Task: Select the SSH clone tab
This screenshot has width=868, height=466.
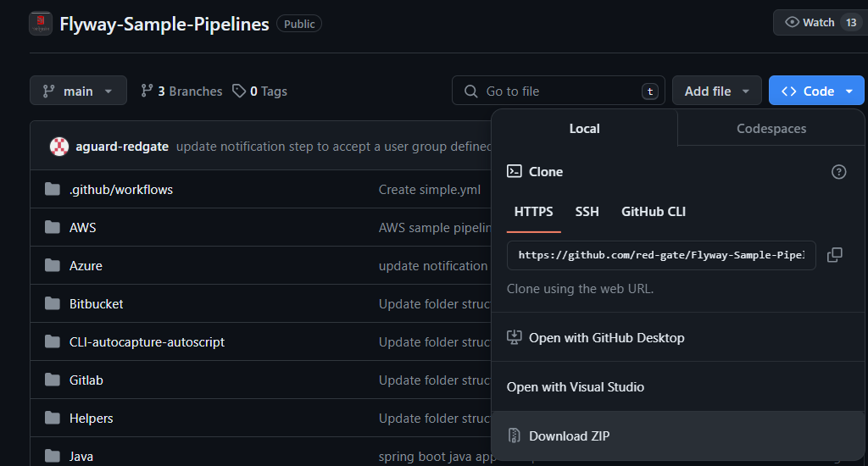Action: pos(587,212)
